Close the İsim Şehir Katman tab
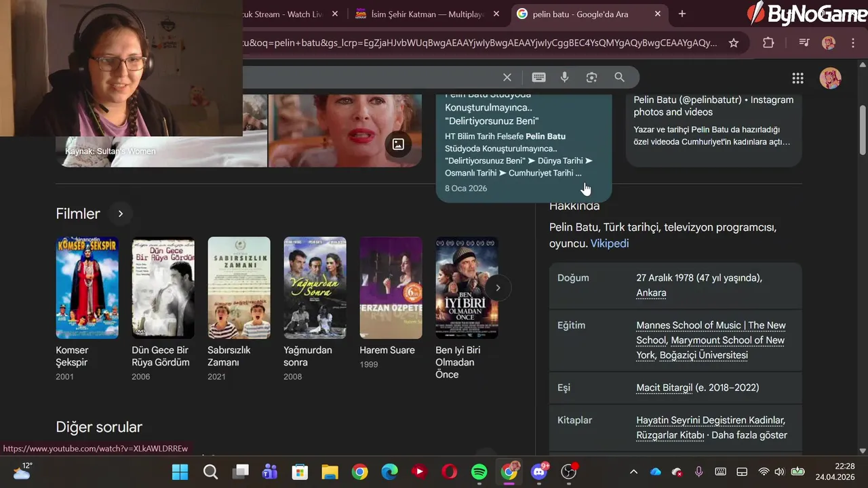The width and height of the screenshot is (868, 488). (496, 14)
